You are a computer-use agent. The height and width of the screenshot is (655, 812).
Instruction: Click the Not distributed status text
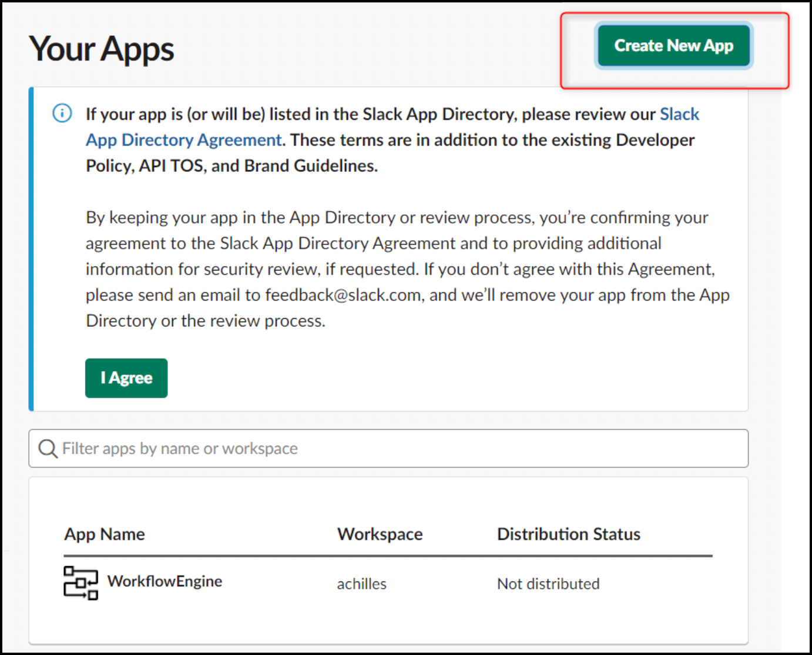tap(548, 584)
